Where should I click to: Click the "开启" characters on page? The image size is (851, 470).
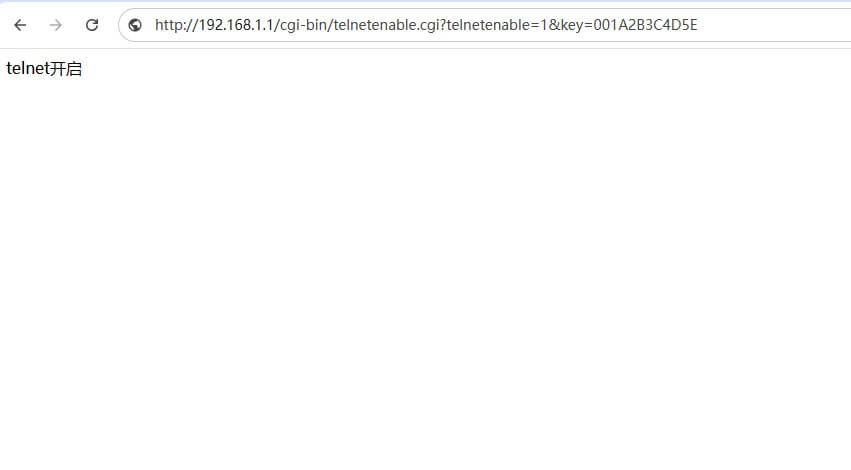click(66, 69)
